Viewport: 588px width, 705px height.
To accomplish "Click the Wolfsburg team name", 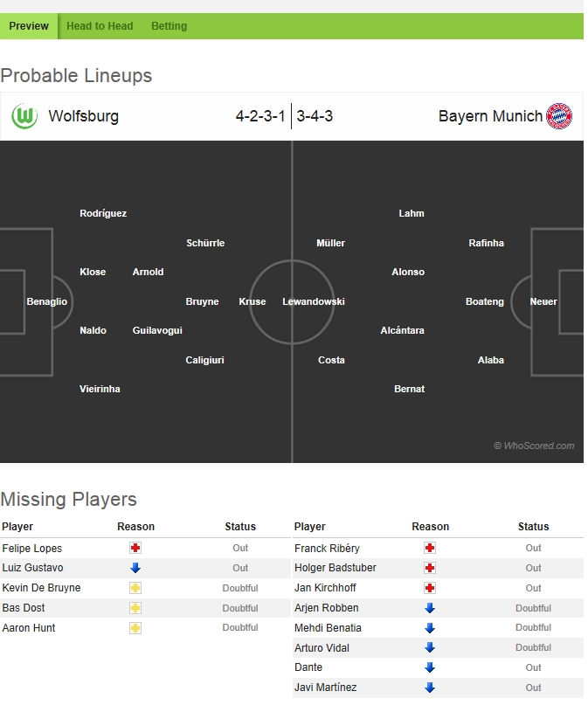I will [x=84, y=116].
